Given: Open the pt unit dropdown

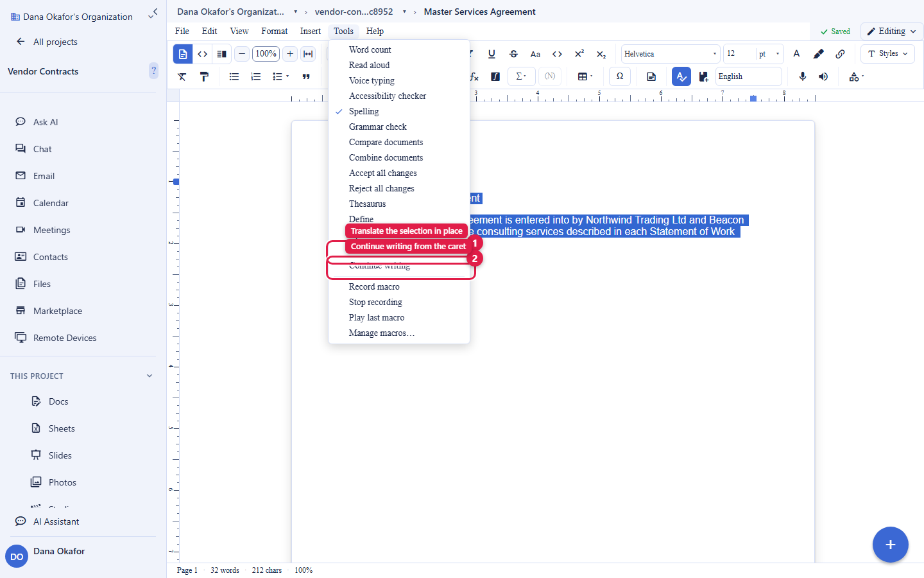Looking at the screenshot, I should point(769,54).
